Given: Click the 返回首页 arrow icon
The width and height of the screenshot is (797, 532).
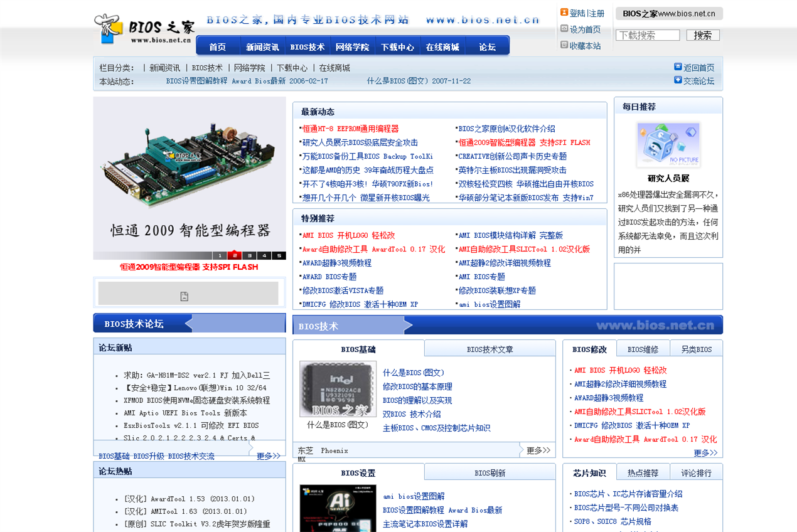Looking at the screenshot, I should click(678, 67).
